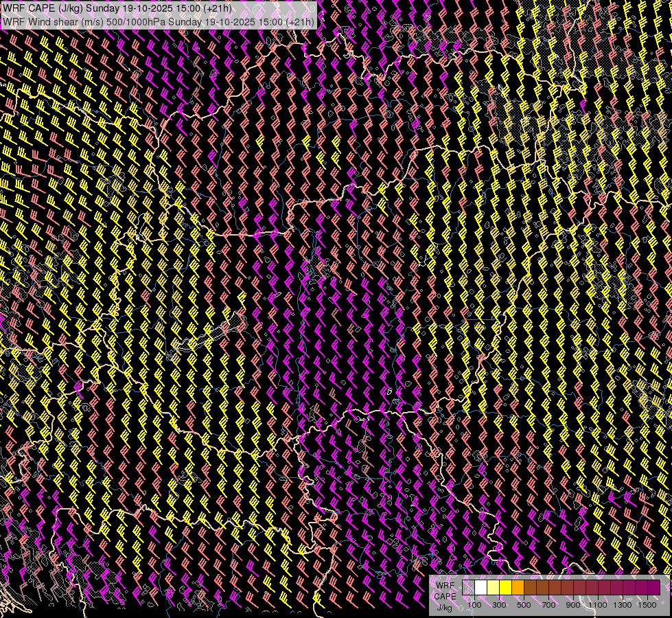Click the 100 value on legend scale
The image size is (672, 618).
474,605
